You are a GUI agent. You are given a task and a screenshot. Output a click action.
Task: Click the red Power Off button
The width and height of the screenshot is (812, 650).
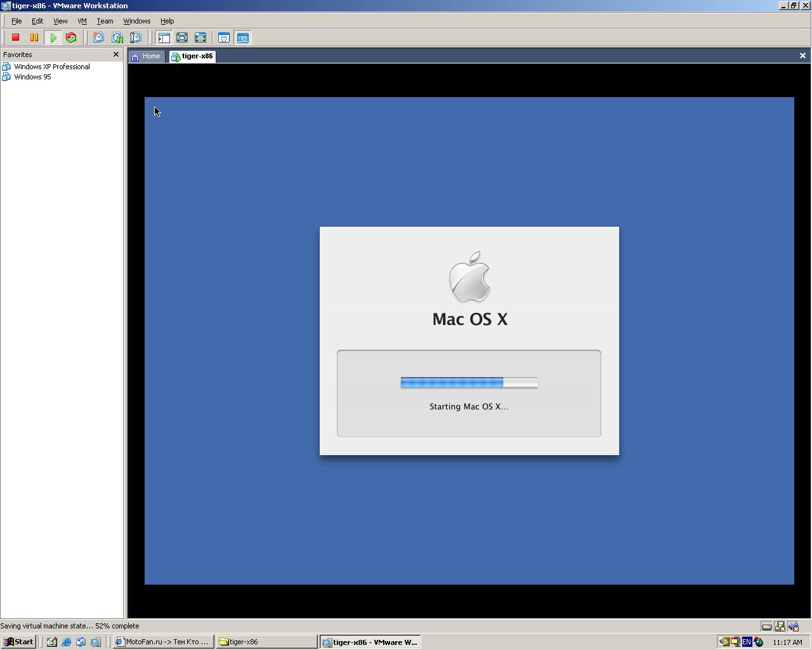coord(16,38)
